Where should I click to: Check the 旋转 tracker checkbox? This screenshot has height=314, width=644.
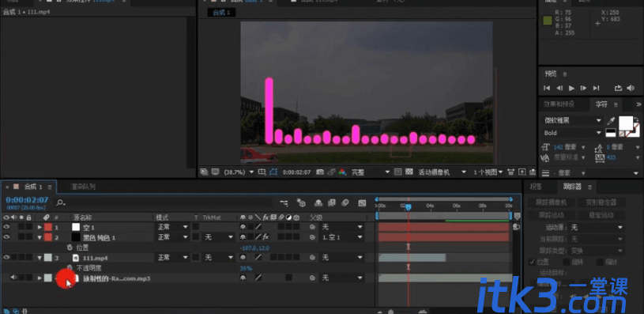pyautogui.click(x=566, y=262)
